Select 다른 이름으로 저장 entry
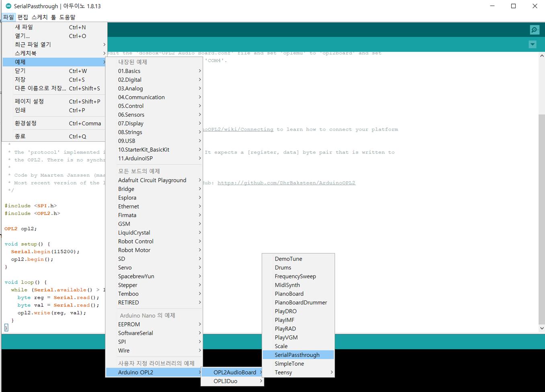This screenshot has height=392, width=545. pyautogui.click(x=55, y=88)
